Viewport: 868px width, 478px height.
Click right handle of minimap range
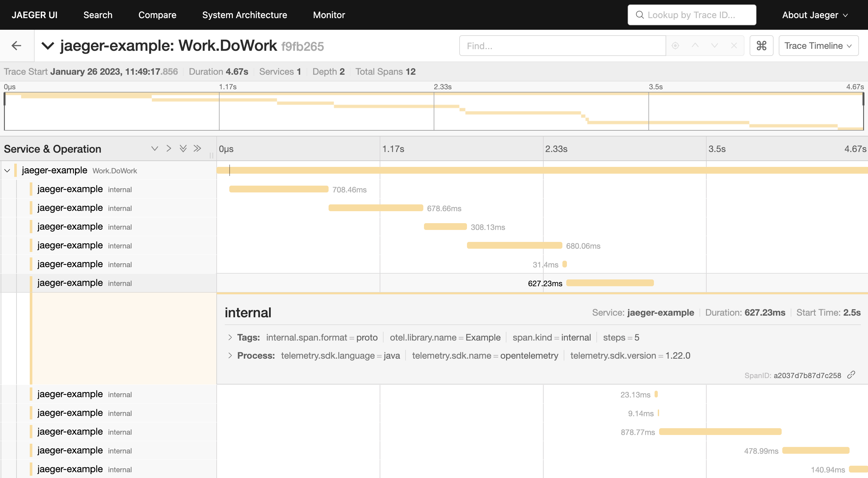[x=863, y=99]
